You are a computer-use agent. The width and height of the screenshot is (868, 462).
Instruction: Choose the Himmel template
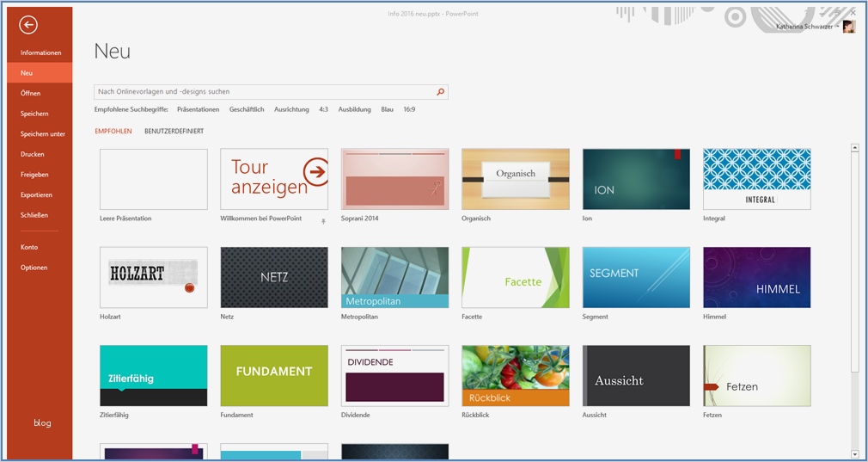tap(757, 278)
